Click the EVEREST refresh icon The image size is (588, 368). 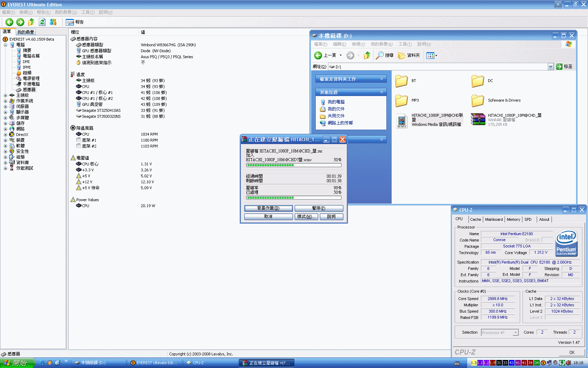click(x=42, y=22)
